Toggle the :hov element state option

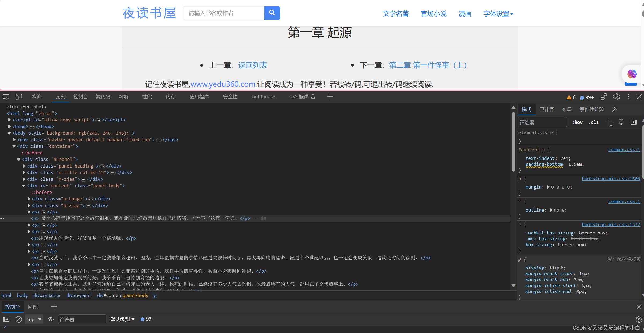point(577,122)
